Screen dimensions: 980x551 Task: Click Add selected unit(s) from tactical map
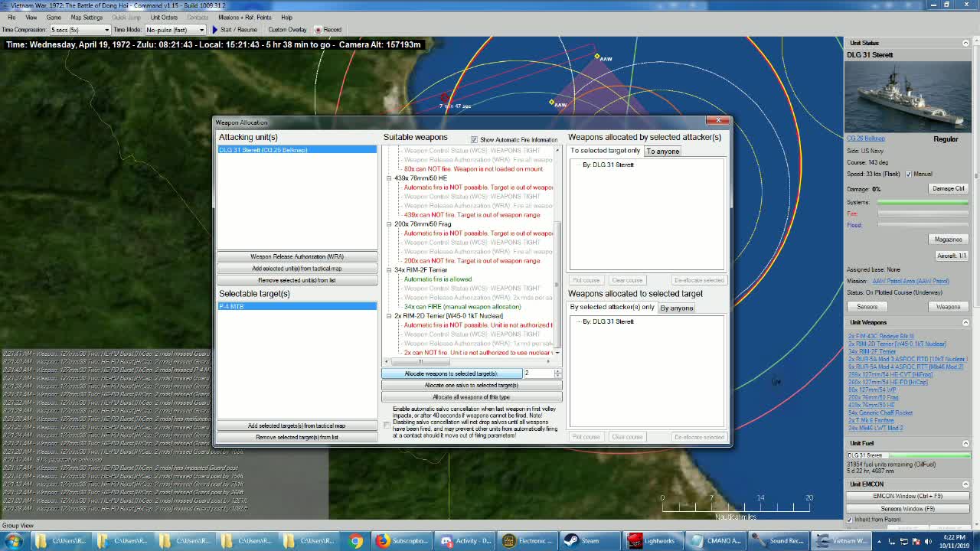(x=297, y=269)
